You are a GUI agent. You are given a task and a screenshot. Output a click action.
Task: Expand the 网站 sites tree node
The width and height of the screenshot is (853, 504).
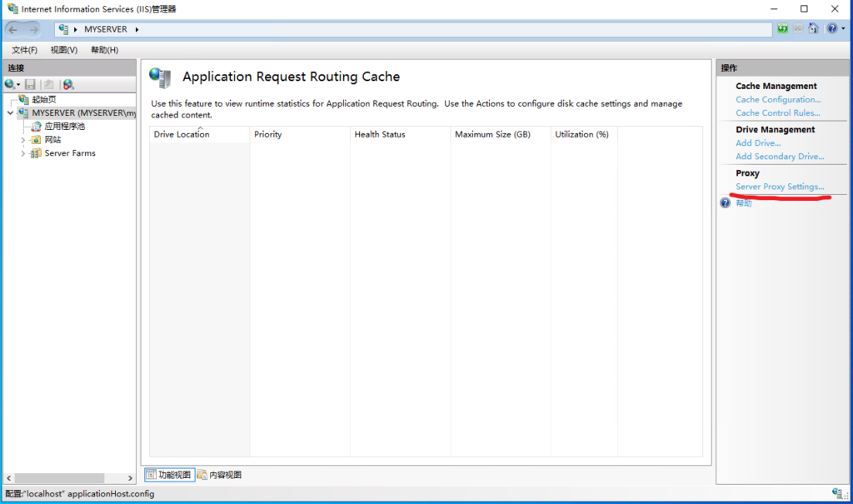(23, 140)
